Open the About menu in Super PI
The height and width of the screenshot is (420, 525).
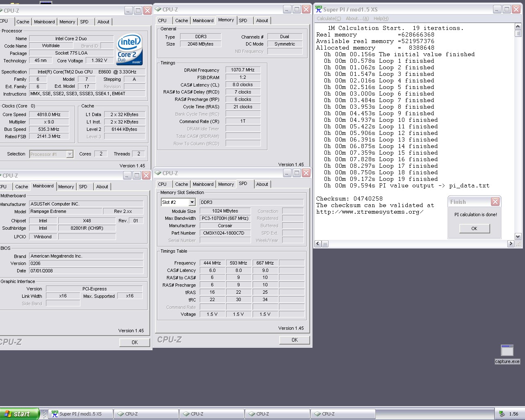click(357, 18)
